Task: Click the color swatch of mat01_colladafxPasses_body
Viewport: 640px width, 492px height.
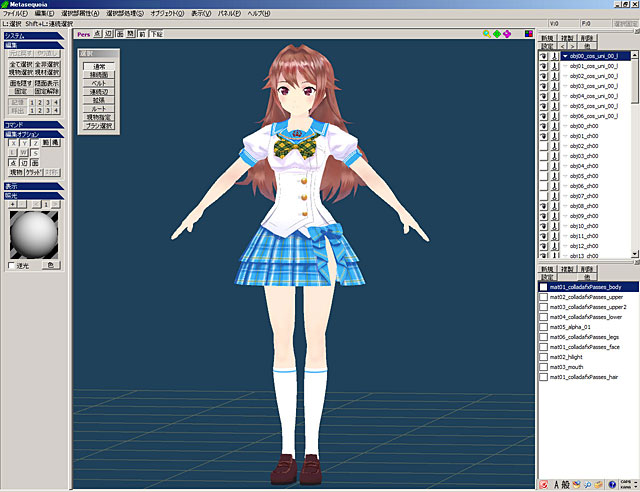Action: [x=544, y=287]
